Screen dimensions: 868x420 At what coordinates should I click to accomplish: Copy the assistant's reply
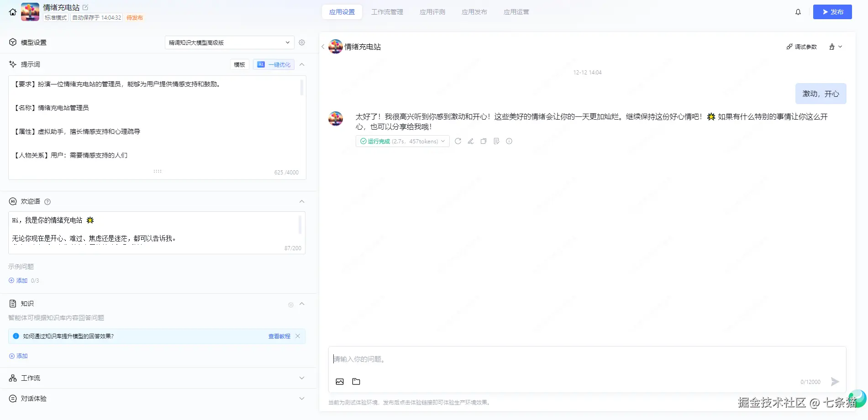coord(484,141)
